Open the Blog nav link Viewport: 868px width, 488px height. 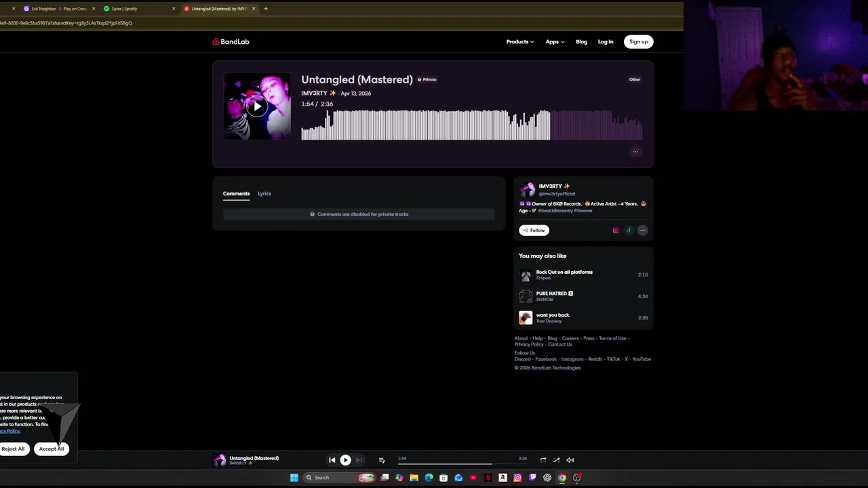point(581,42)
